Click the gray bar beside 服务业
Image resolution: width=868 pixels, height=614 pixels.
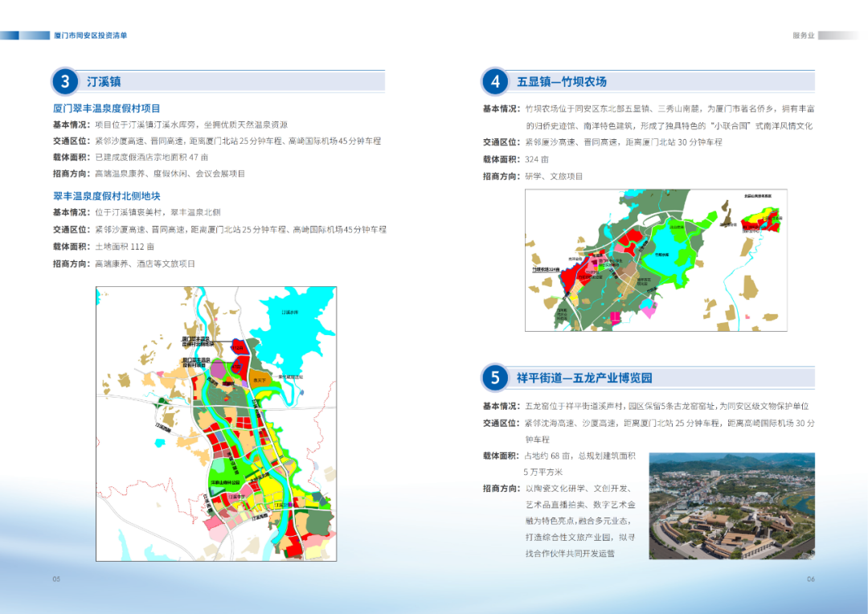point(838,35)
